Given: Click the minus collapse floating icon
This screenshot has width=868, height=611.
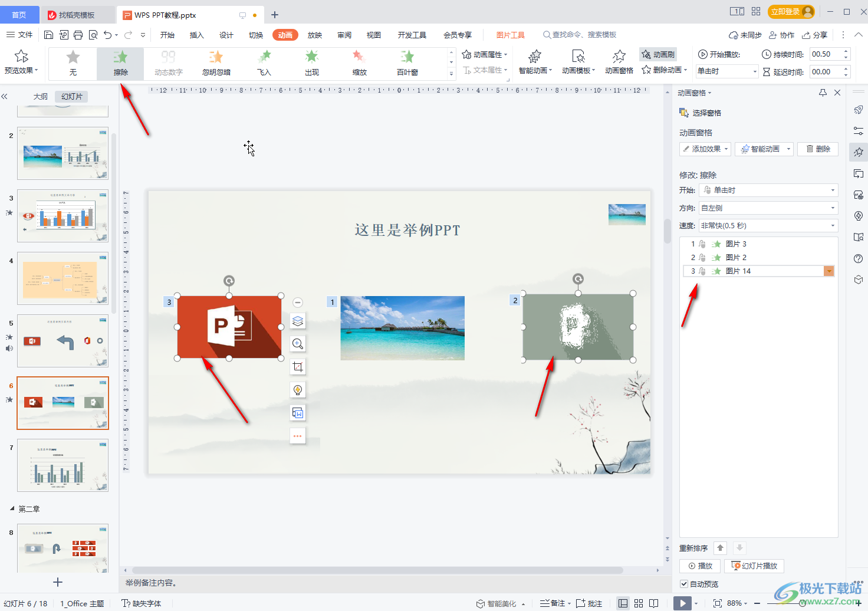Looking at the screenshot, I should pyautogui.click(x=298, y=303).
